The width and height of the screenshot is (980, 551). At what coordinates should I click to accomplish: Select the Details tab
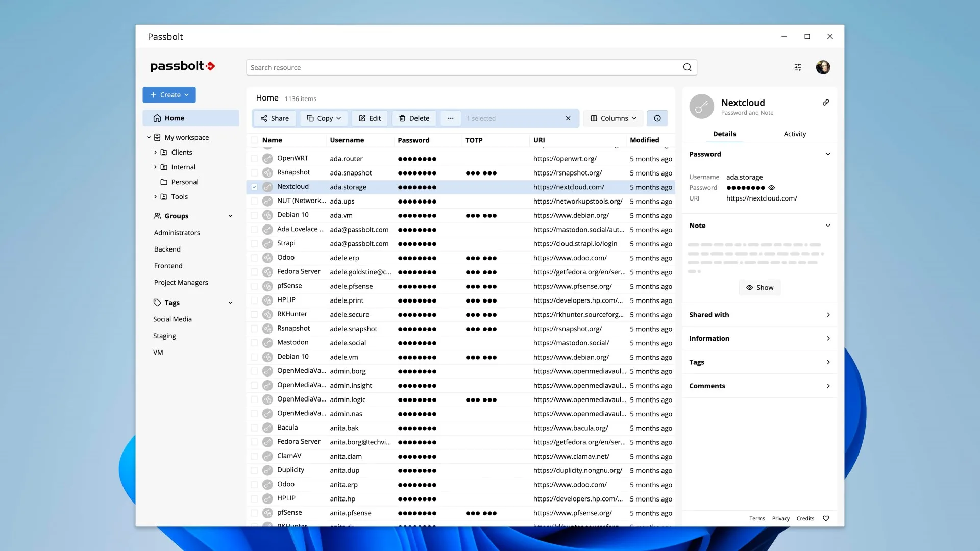pyautogui.click(x=724, y=134)
